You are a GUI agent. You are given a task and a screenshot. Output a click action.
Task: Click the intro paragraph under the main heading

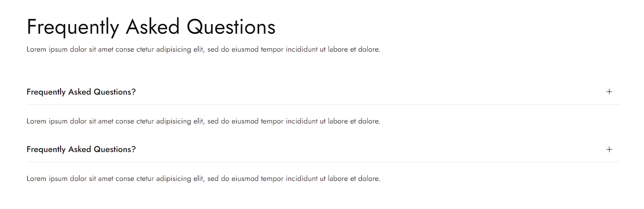coord(203,50)
